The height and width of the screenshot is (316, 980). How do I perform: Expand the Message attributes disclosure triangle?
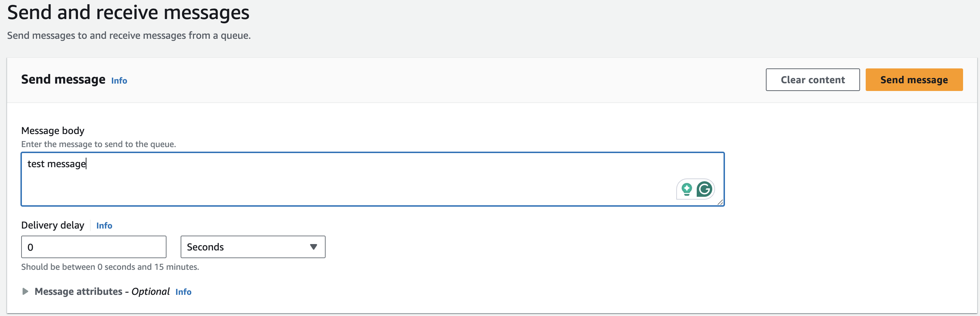point(25,292)
